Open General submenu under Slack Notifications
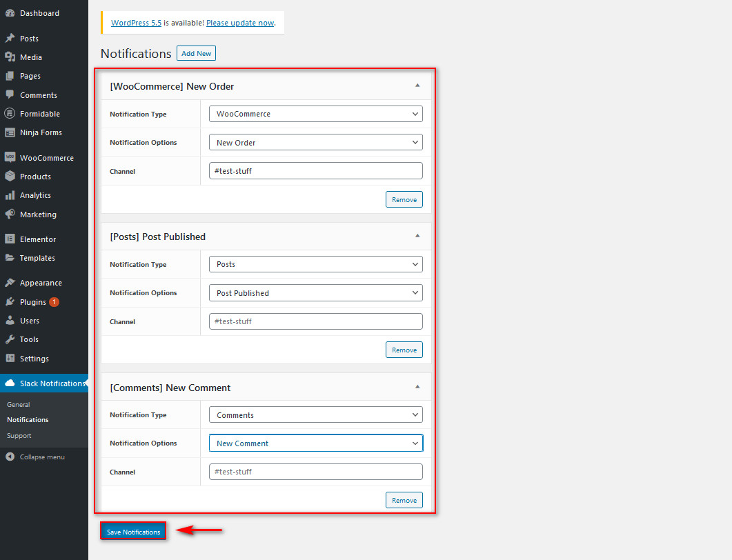Screen dimensions: 732x560 tap(18, 405)
